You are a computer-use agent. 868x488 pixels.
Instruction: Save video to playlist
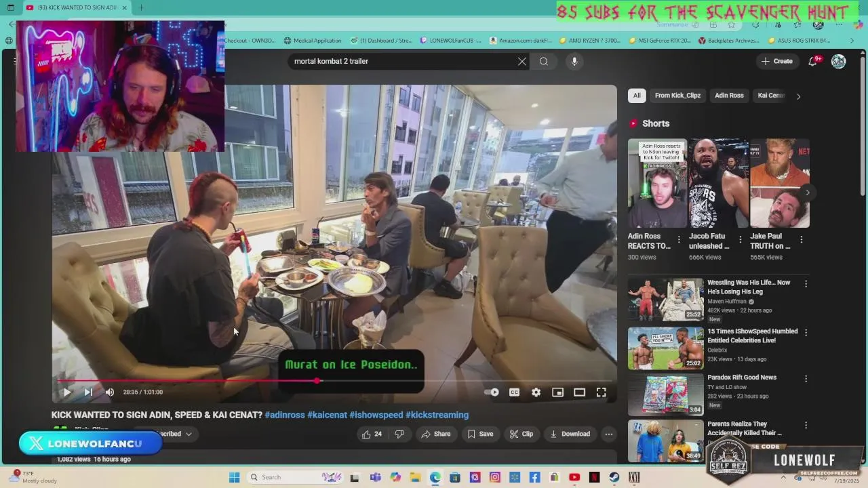pyautogui.click(x=480, y=434)
